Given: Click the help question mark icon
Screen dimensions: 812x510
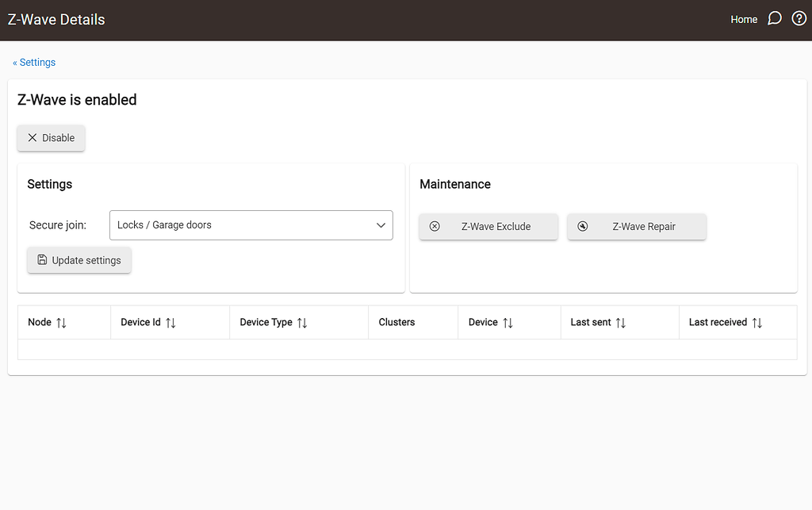Looking at the screenshot, I should click(799, 17).
